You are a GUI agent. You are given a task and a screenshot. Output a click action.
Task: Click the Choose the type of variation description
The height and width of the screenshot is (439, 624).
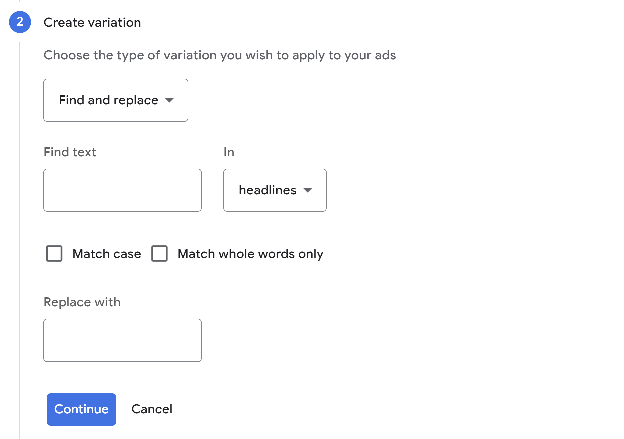pyautogui.click(x=220, y=55)
